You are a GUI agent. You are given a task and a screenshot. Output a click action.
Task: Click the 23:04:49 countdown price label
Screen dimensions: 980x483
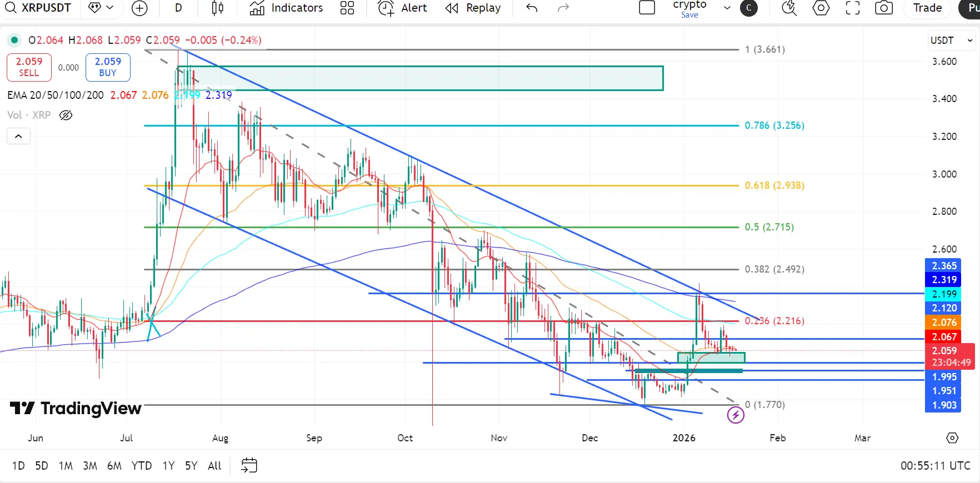point(951,363)
